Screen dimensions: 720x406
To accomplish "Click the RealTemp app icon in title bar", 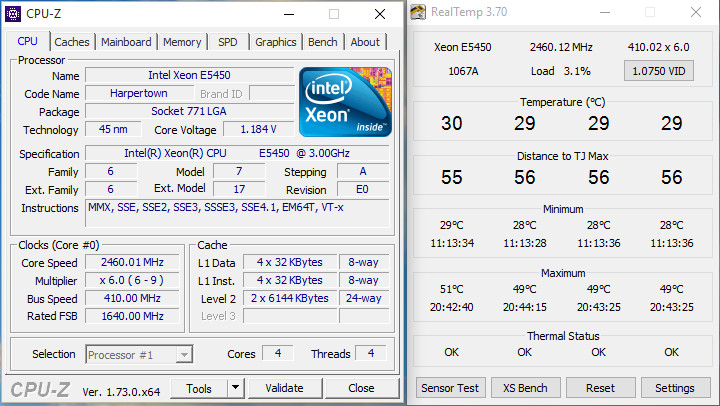I will [x=418, y=12].
